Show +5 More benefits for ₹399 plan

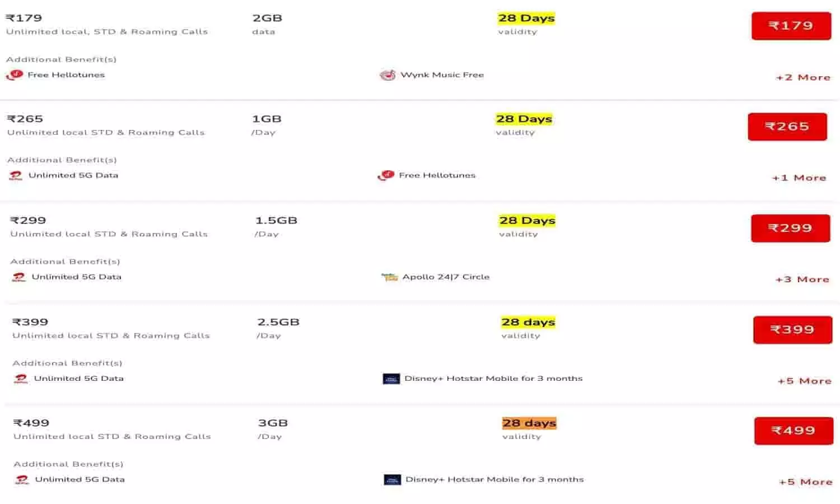pyautogui.click(x=804, y=381)
